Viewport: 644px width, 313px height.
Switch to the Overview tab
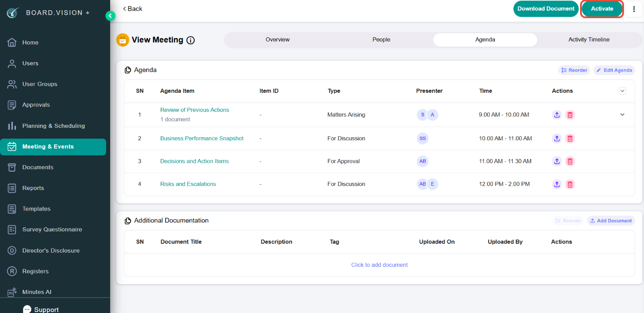pyautogui.click(x=278, y=40)
